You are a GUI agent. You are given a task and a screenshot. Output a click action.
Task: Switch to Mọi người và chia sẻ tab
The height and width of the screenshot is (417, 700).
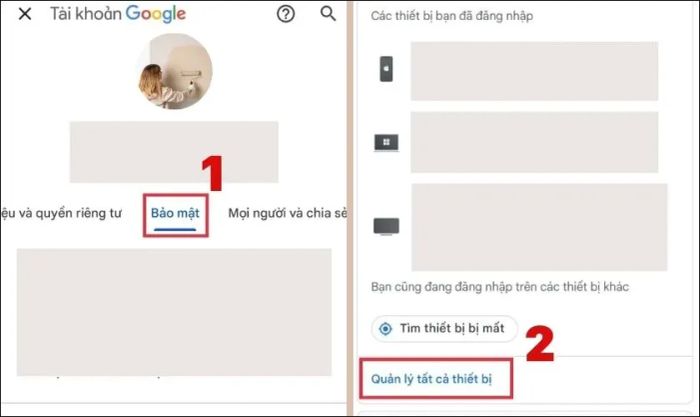tap(288, 213)
